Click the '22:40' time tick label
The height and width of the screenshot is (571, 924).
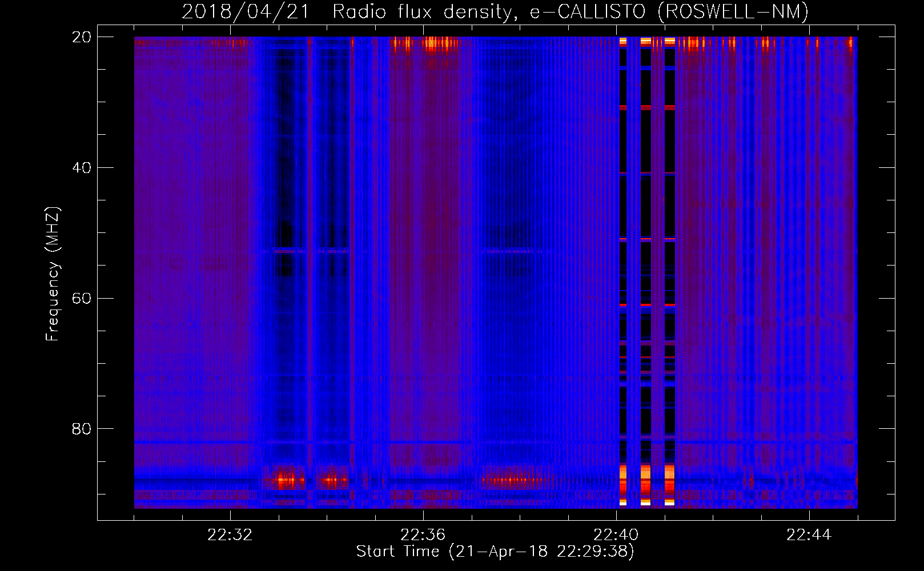[616, 535]
